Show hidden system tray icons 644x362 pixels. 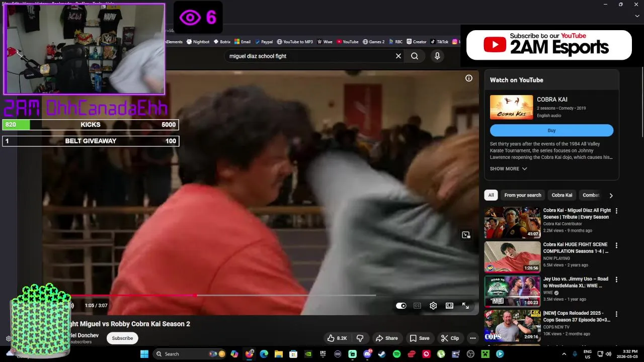[x=564, y=354]
